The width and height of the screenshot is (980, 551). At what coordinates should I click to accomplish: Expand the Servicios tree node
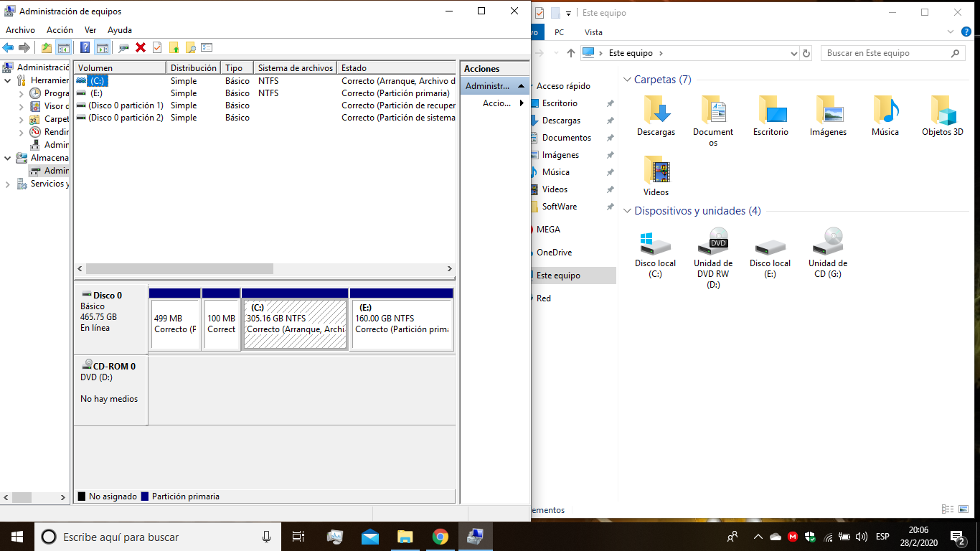pos(8,184)
